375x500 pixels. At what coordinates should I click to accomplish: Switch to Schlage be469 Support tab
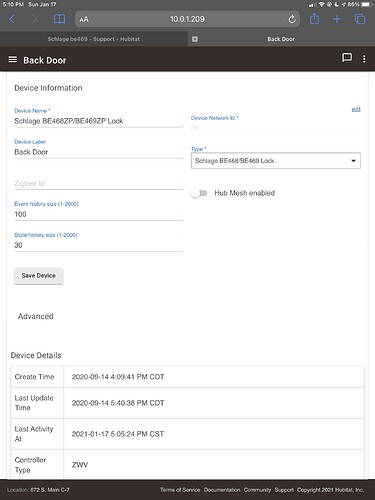click(x=94, y=39)
